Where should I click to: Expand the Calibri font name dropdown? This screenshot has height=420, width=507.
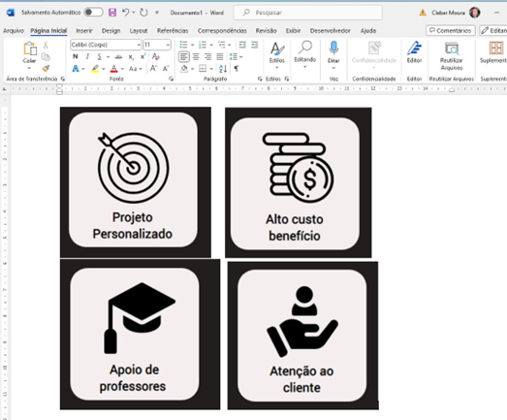tap(139, 45)
